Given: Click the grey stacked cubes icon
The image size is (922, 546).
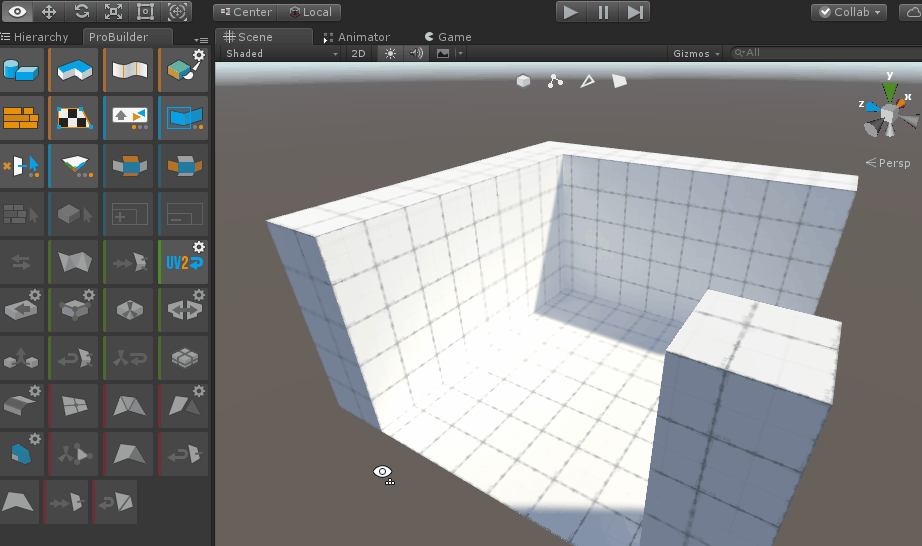Looking at the screenshot, I should (184, 358).
